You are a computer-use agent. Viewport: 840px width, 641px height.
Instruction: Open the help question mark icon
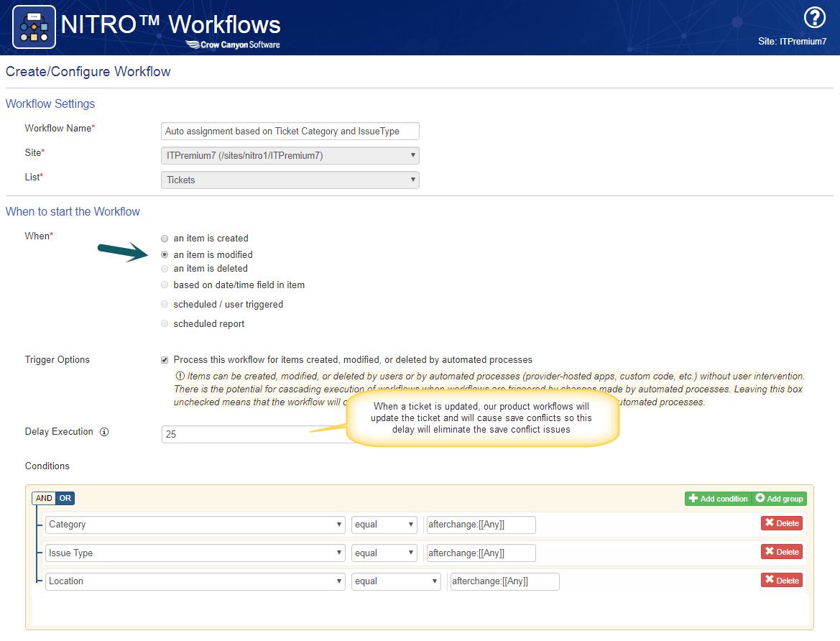pyautogui.click(x=814, y=18)
